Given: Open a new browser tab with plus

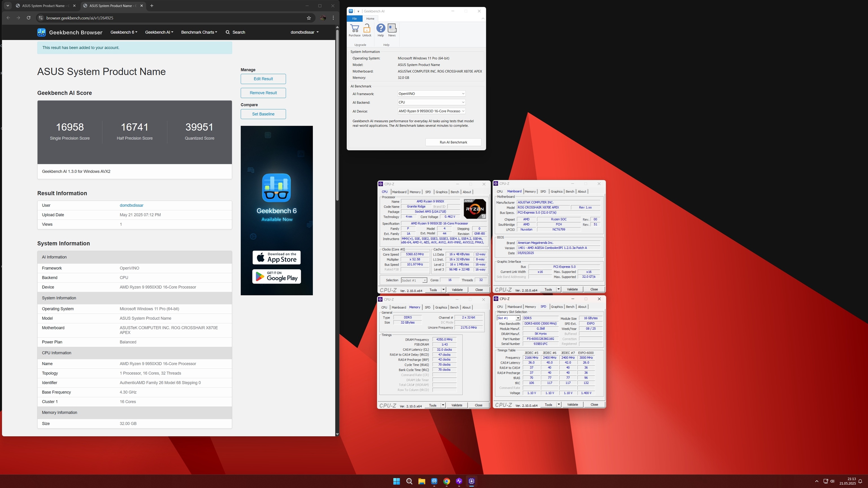Looking at the screenshot, I should pos(152,6).
